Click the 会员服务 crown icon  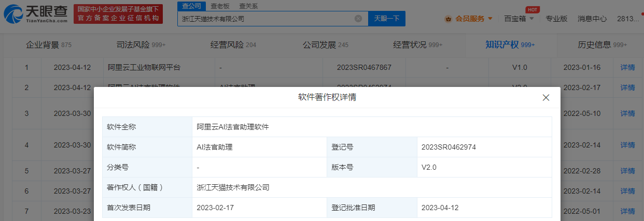(x=448, y=19)
